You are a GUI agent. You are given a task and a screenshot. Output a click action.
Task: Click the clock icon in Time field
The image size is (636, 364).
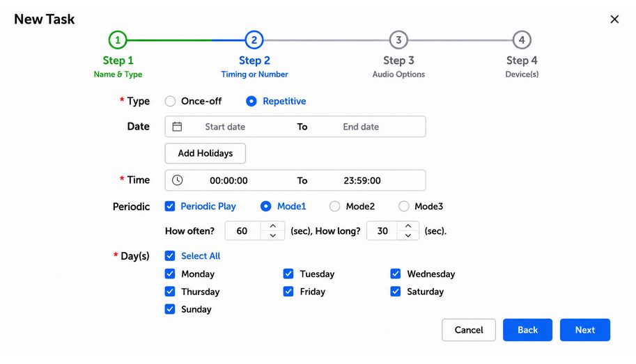point(177,180)
